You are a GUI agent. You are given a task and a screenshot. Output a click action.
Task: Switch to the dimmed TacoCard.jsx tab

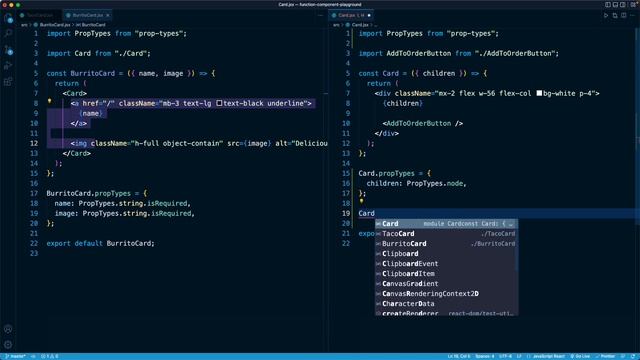[40, 15]
